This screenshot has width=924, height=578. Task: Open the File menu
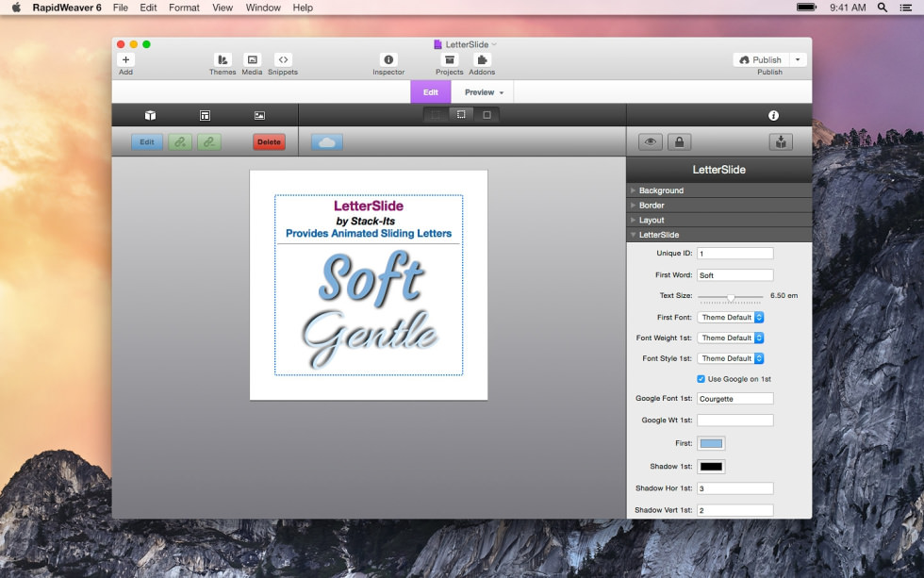121,8
